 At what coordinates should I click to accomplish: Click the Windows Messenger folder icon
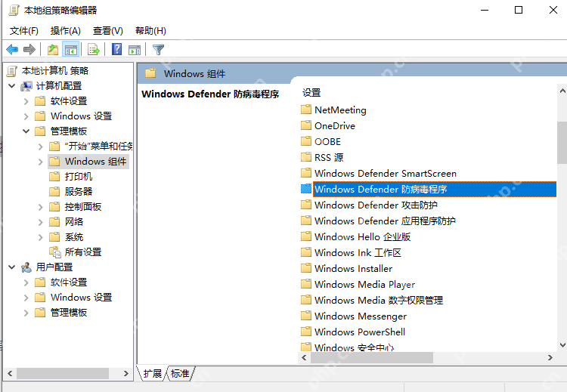306,316
